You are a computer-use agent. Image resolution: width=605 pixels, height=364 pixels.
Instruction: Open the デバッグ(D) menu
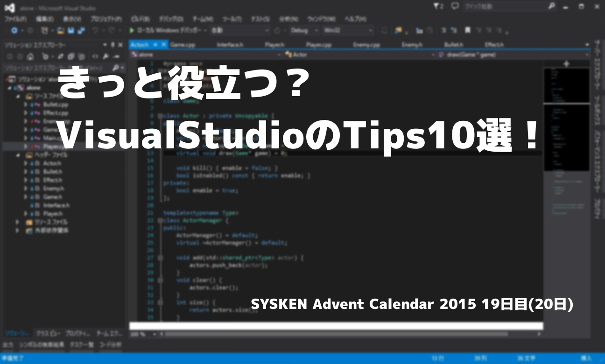click(x=171, y=19)
